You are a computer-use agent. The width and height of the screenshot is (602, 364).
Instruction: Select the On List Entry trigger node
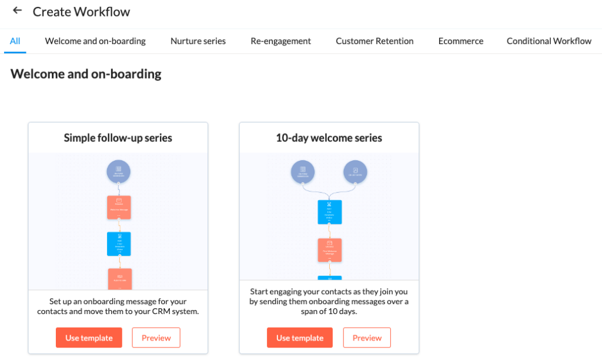click(x=355, y=171)
